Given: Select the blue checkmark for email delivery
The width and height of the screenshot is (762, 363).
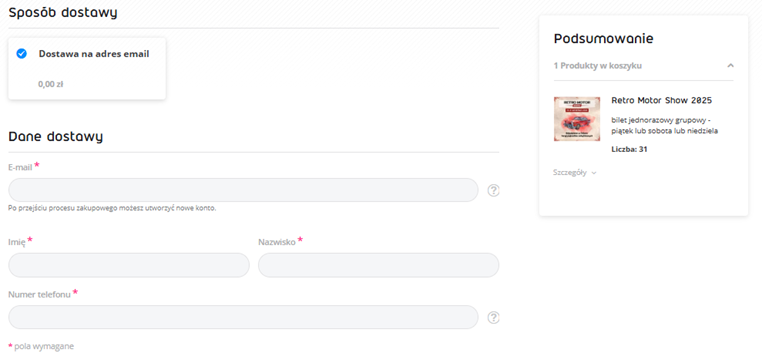Looking at the screenshot, I should [x=21, y=53].
